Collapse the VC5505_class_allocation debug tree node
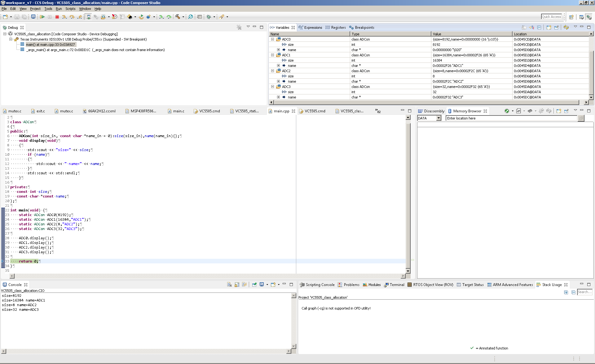 click(x=5, y=34)
